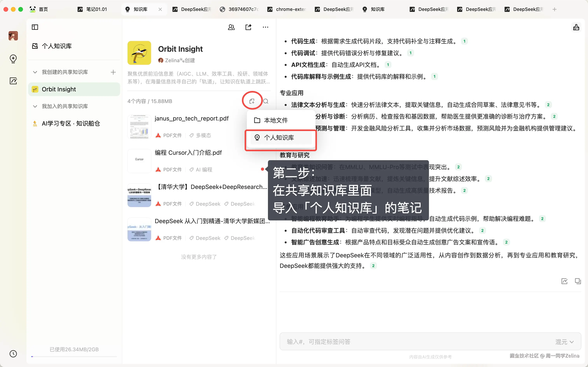
Task: Collapse the 我创建的共享知识库 section
Action: point(35,72)
